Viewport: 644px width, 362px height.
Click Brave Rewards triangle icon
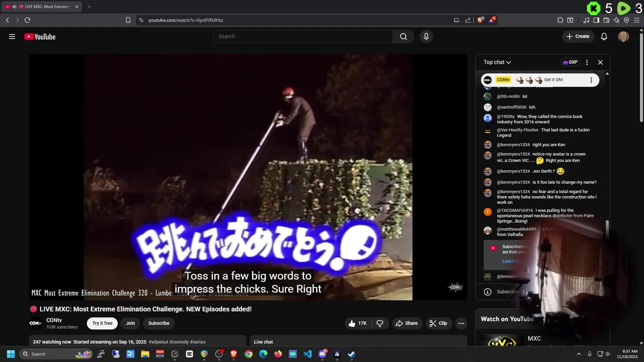click(492, 20)
